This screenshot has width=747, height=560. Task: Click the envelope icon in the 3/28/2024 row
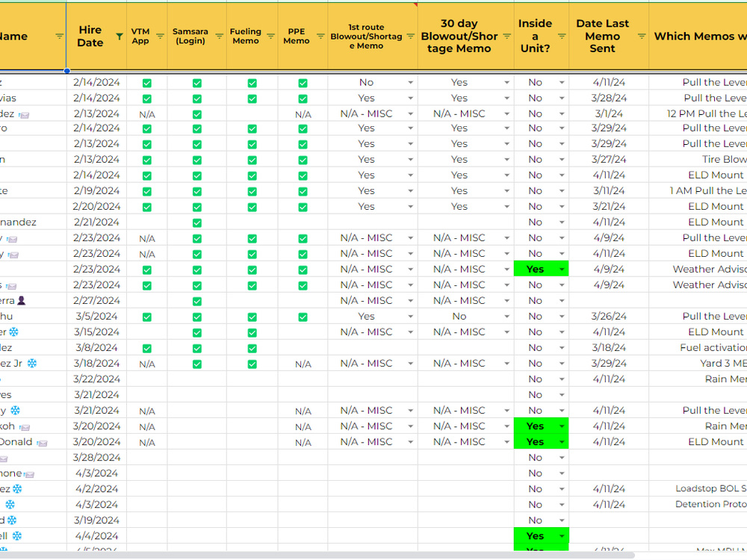[x=3, y=458]
